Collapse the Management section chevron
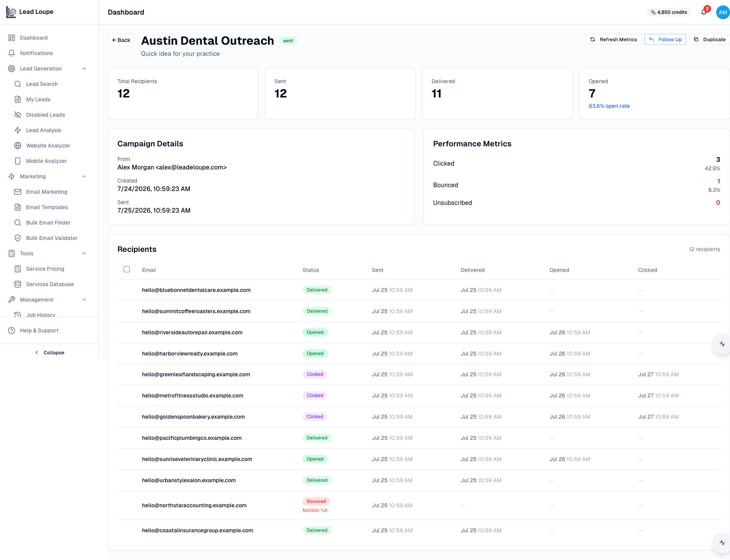 (x=84, y=300)
